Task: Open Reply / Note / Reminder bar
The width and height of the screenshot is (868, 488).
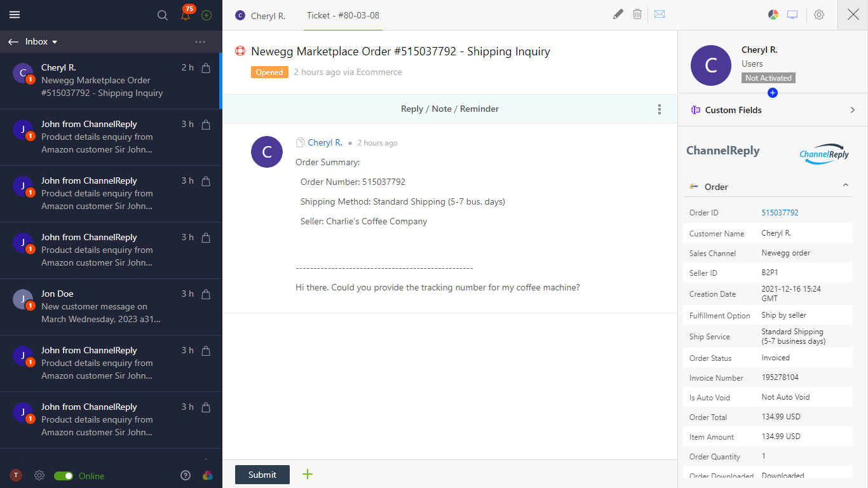Action: 450,109
